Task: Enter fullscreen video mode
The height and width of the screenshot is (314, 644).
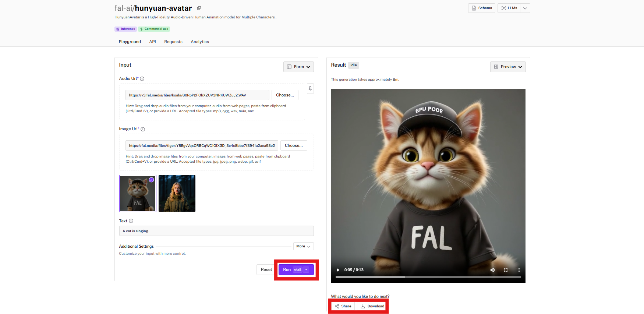Action: [x=506, y=270]
